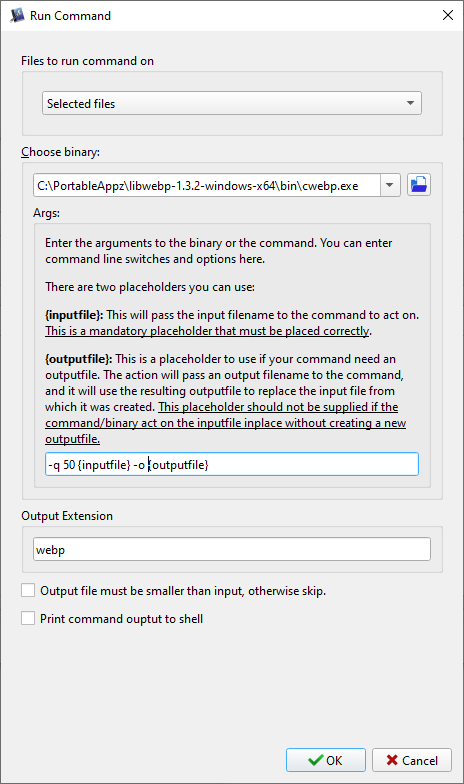Click the arrow on the Selected files combo
The image size is (464, 784).
pos(410,104)
